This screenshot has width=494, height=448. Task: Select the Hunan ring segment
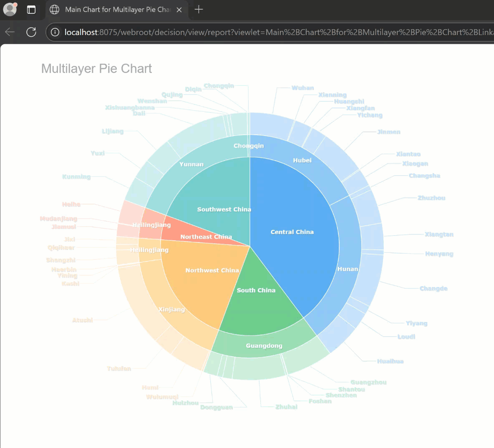(348, 269)
